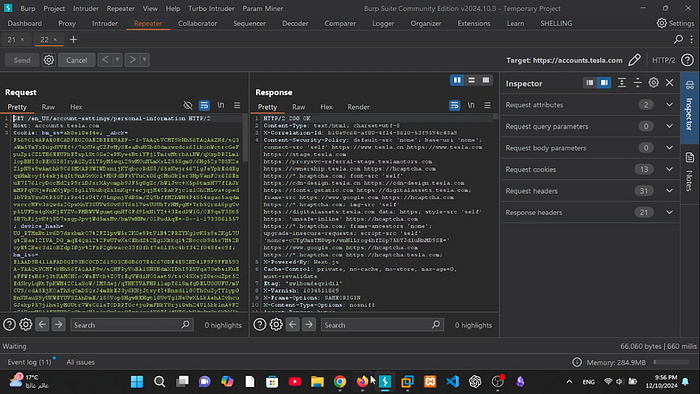This screenshot has width=700, height=394.
Task: Cancel the pending request
Action: [x=77, y=60]
